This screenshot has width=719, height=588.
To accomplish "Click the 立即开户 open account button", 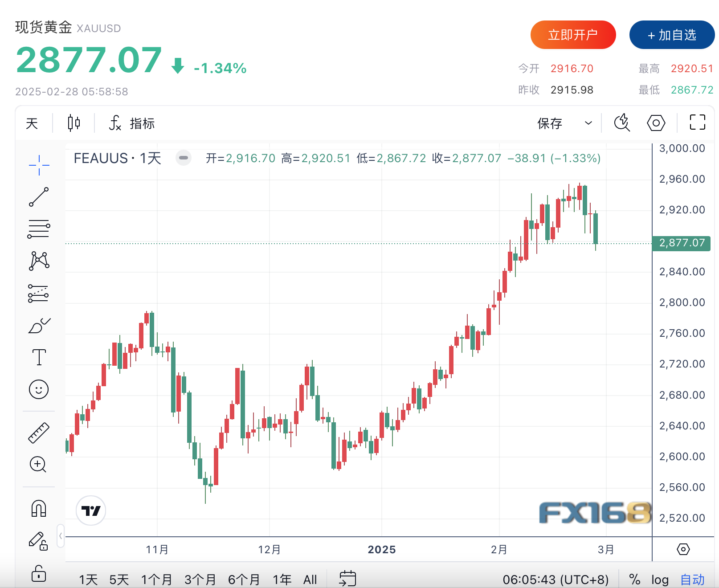I will click(573, 35).
